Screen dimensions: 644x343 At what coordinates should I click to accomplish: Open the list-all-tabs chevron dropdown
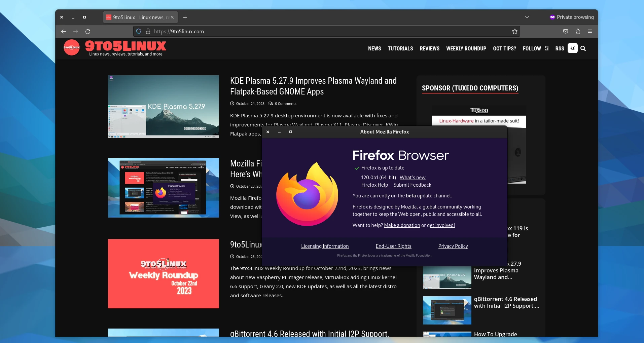[527, 17]
